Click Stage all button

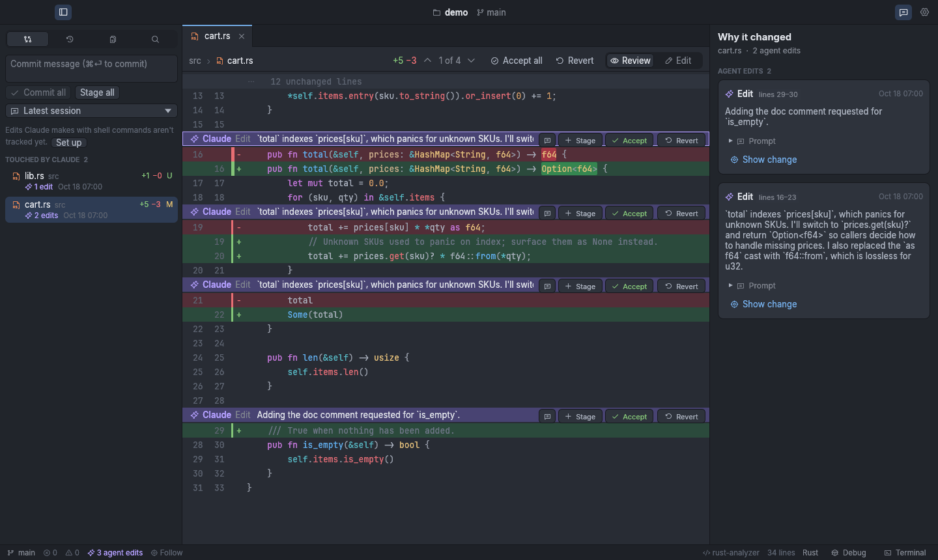(x=97, y=92)
